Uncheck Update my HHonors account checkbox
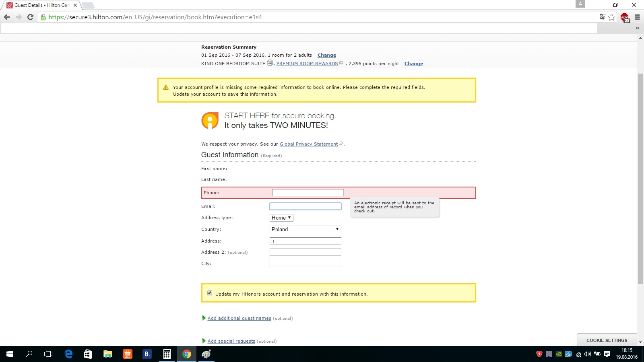644x362 pixels. pos(210,293)
